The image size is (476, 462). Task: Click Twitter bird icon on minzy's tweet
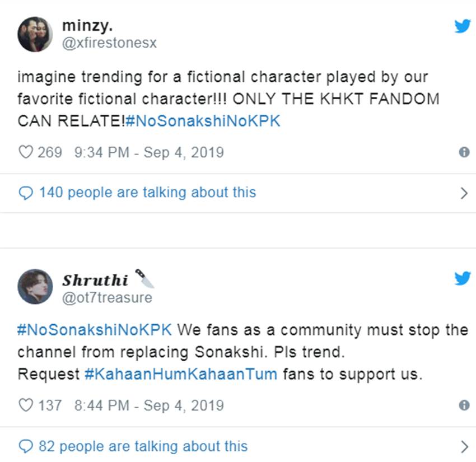click(462, 26)
